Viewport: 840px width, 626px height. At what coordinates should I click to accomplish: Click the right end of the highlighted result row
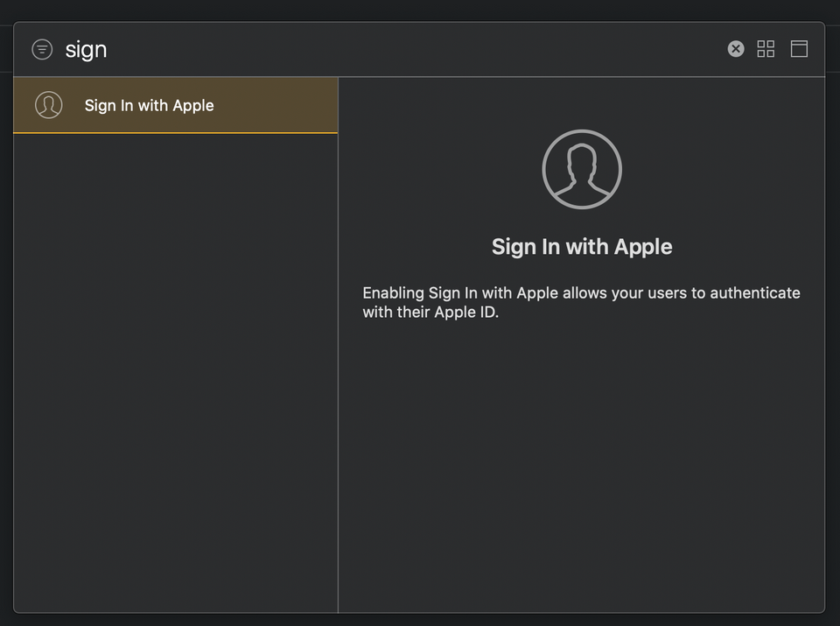click(315, 105)
